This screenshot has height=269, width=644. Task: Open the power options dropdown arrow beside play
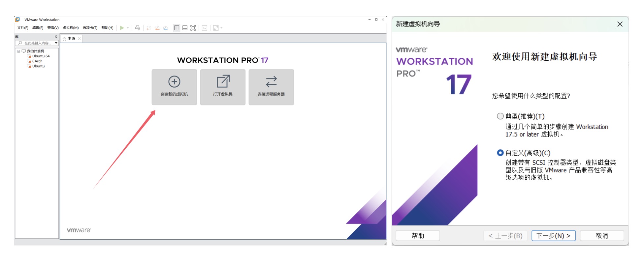point(128,28)
